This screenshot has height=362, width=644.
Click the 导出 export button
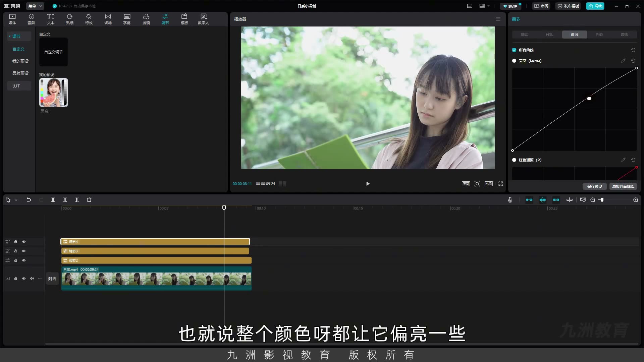click(x=595, y=6)
